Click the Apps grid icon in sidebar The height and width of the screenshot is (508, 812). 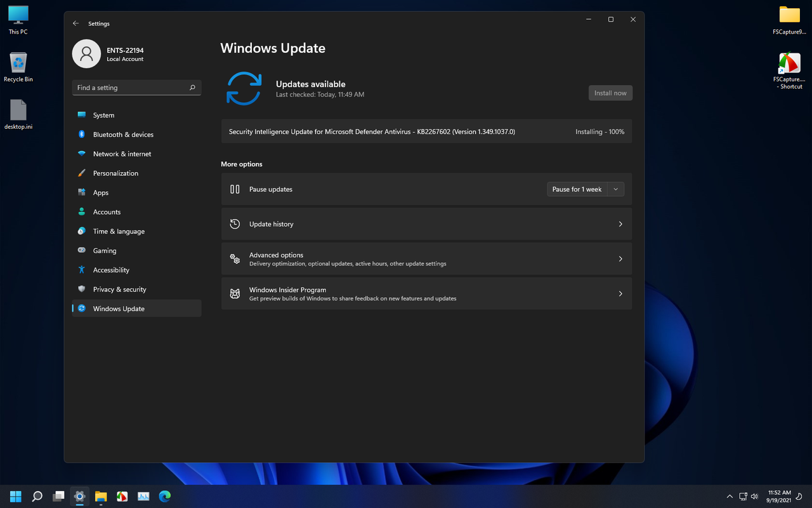pos(81,192)
